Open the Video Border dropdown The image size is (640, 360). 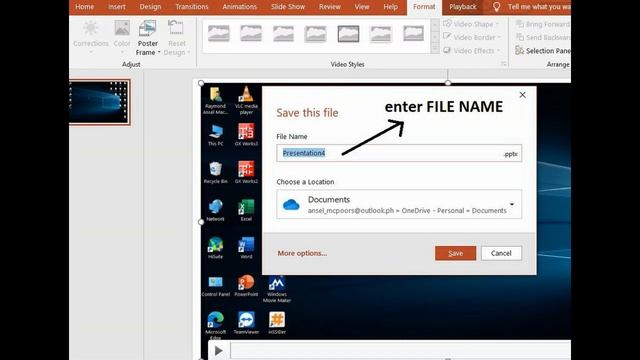point(472,37)
